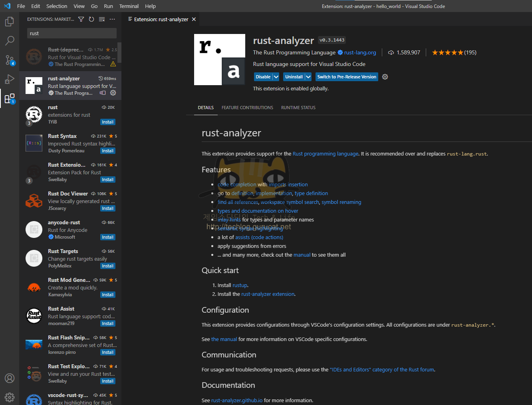Open the Extensions view icon

[10, 98]
